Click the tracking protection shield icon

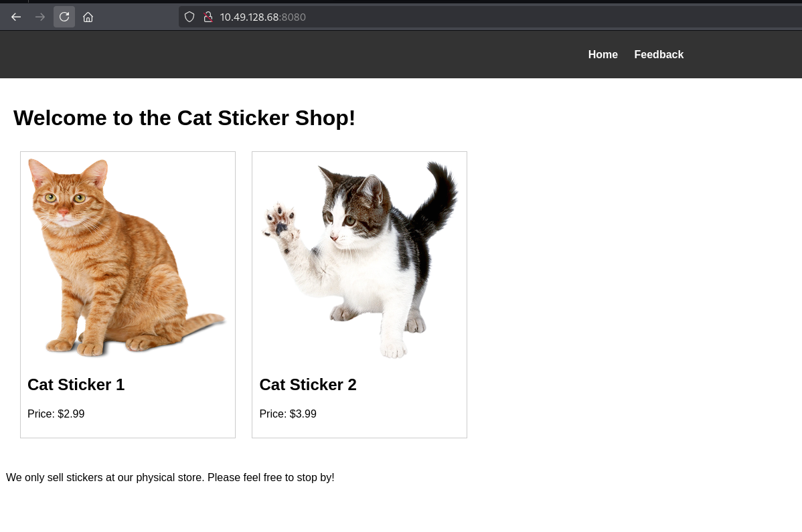point(189,17)
